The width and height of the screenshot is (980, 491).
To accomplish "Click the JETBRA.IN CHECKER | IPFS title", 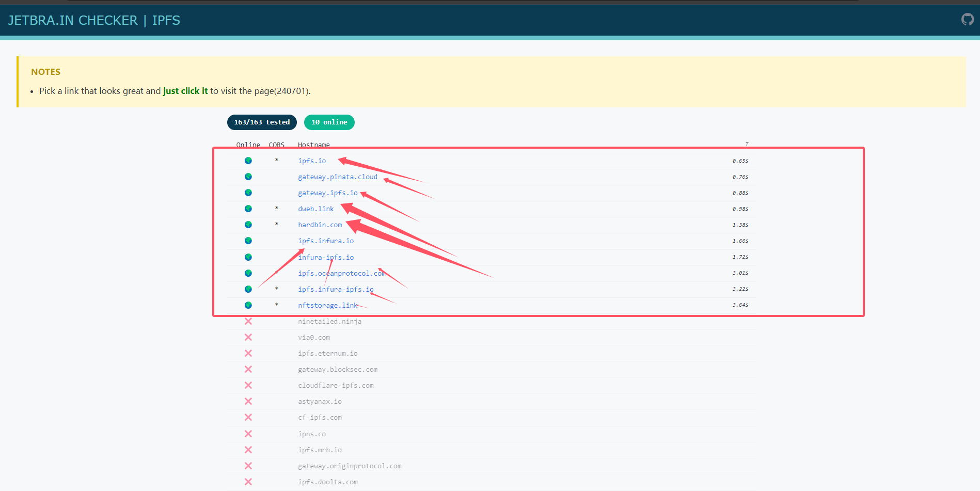I will (x=94, y=20).
